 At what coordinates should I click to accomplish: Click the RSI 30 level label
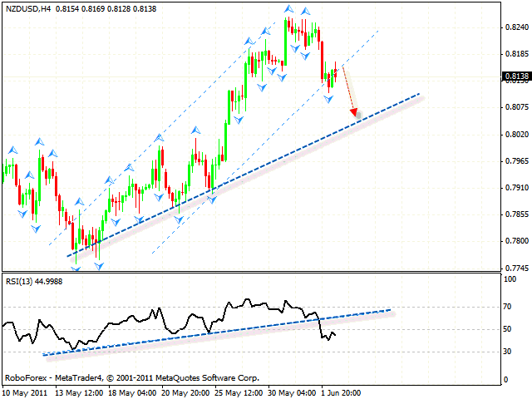(509, 352)
